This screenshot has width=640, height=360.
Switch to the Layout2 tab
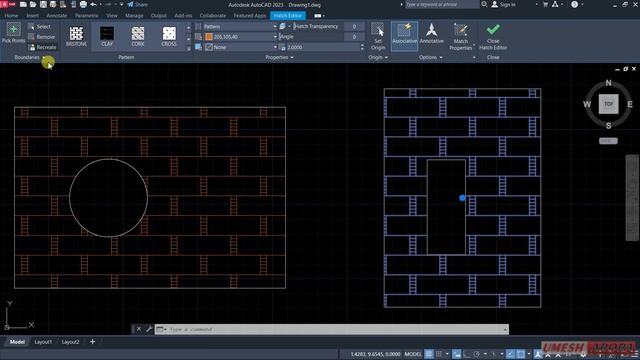[x=70, y=342]
